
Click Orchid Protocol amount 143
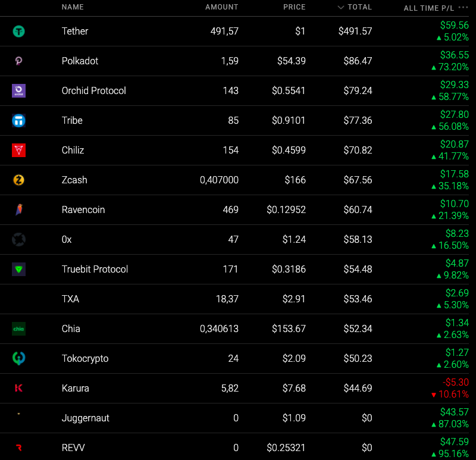tap(231, 91)
